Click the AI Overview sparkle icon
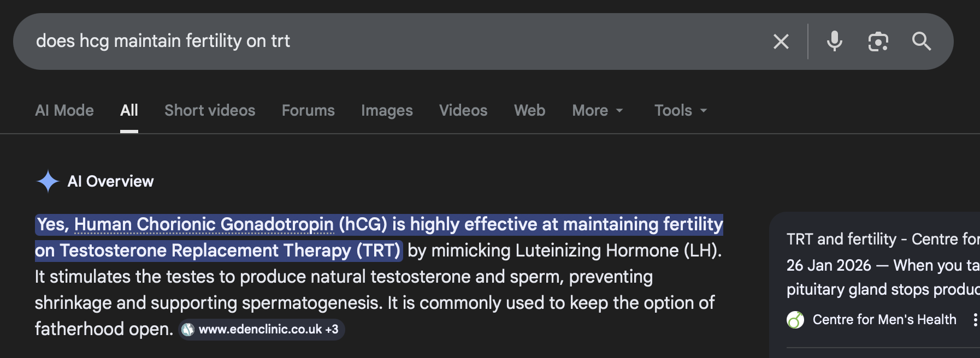The height and width of the screenshot is (358, 980). (x=48, y=181)
